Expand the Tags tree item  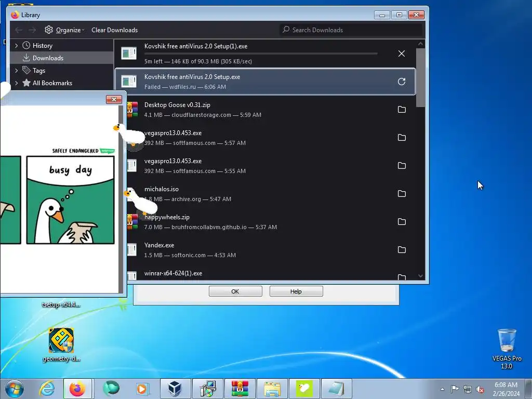point(16,70)
